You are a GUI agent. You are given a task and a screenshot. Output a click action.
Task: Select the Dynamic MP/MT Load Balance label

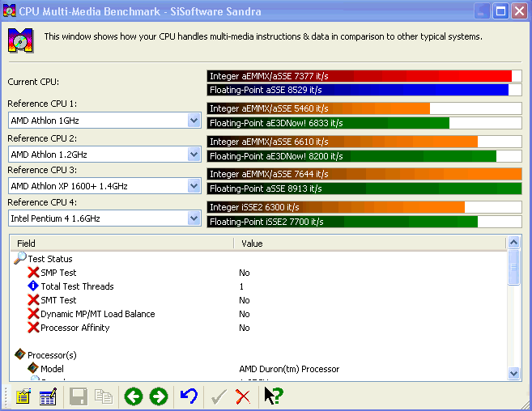(x=98, y=314)
